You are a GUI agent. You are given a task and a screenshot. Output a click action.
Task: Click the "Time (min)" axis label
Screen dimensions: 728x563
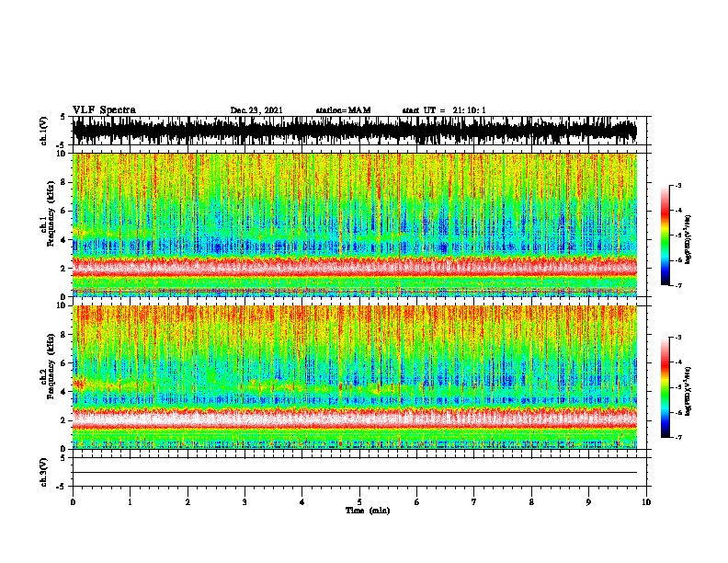point(368,511)
